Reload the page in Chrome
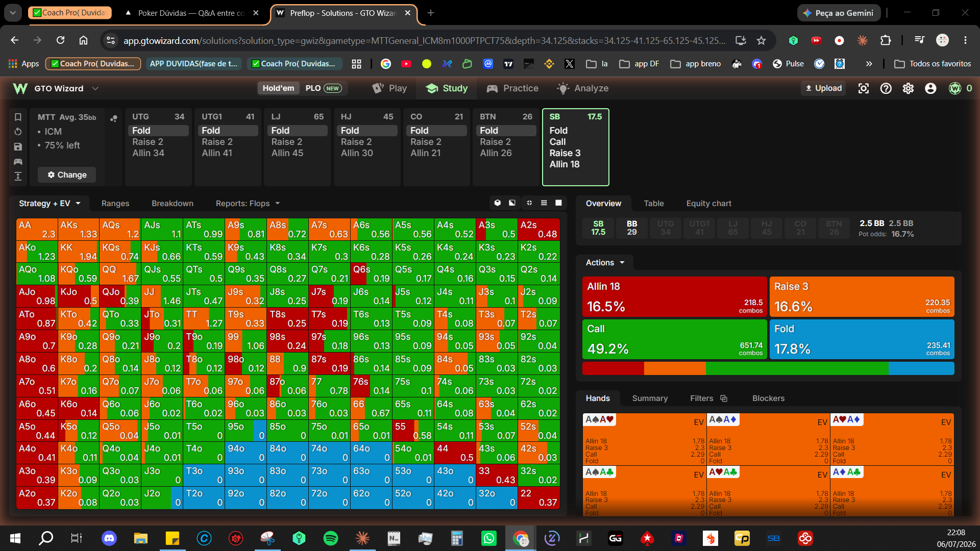This screenshot has width=980, height=551. (x=60, y=40)
